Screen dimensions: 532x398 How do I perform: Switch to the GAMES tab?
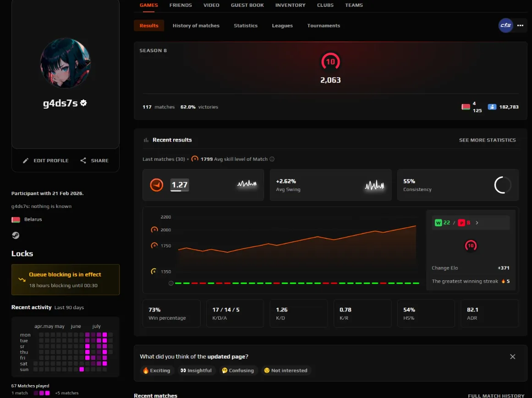click(148, 5)
